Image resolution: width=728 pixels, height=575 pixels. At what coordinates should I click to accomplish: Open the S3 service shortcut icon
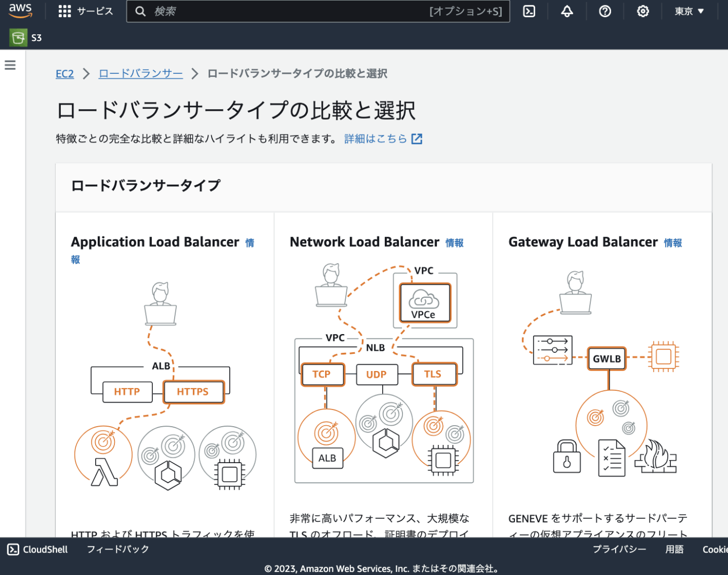click(18, 37)
